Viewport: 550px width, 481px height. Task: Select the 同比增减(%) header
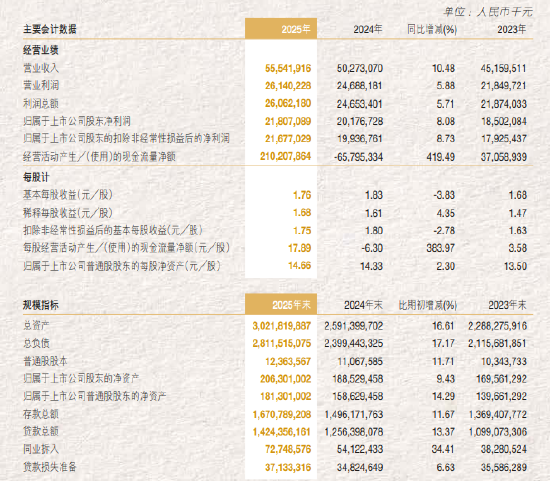point(432,29)
